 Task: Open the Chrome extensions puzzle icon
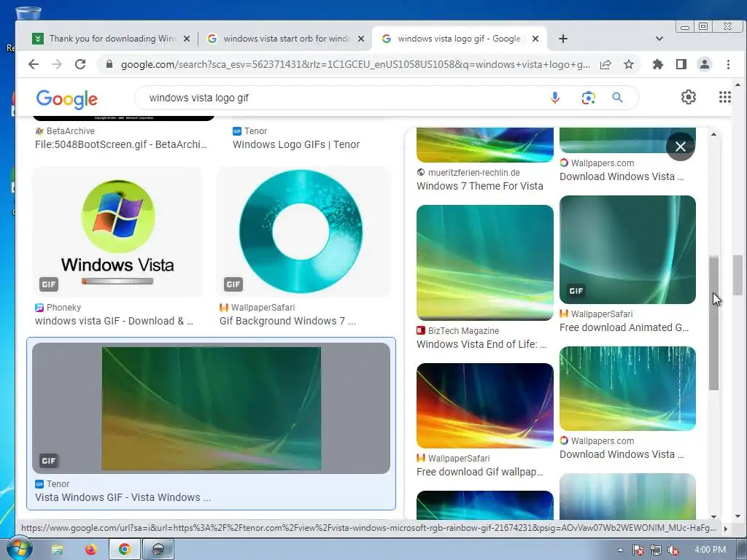pos(658,64)
